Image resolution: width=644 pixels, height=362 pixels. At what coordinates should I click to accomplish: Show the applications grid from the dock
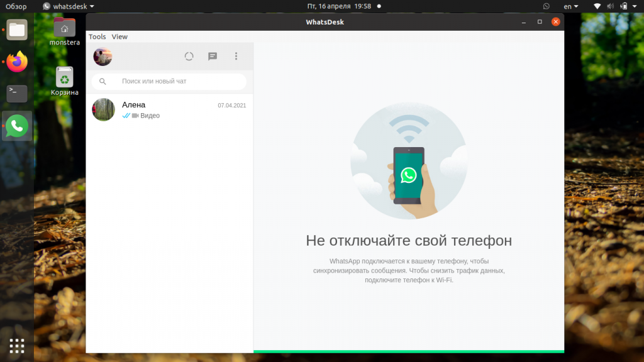[16, 346]
